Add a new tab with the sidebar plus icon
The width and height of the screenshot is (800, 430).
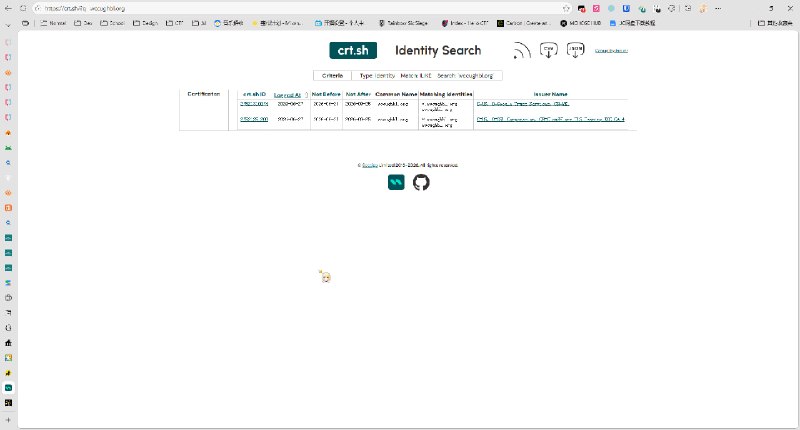(8, 420)
